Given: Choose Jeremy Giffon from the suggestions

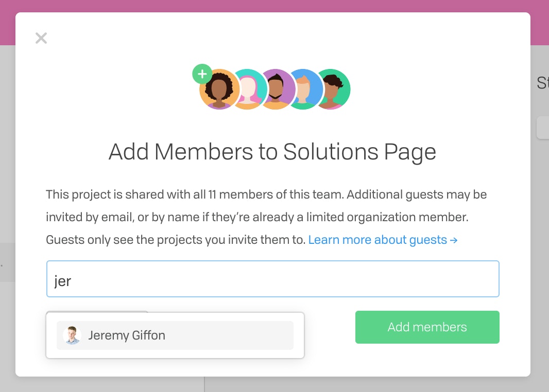Looking at the screenshot, I should 175,335.
